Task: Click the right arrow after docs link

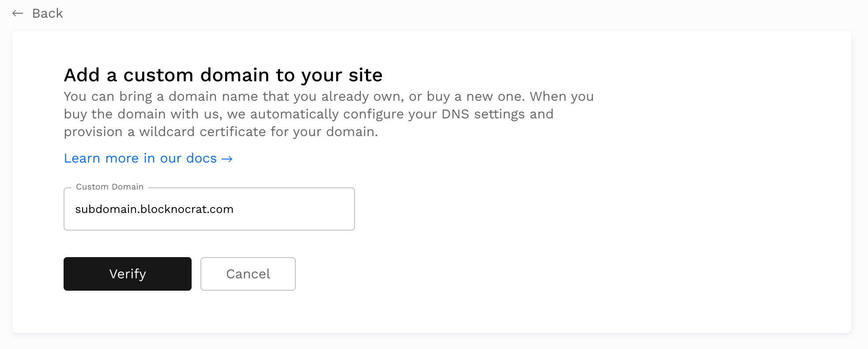Action: [x=227, y=159]
